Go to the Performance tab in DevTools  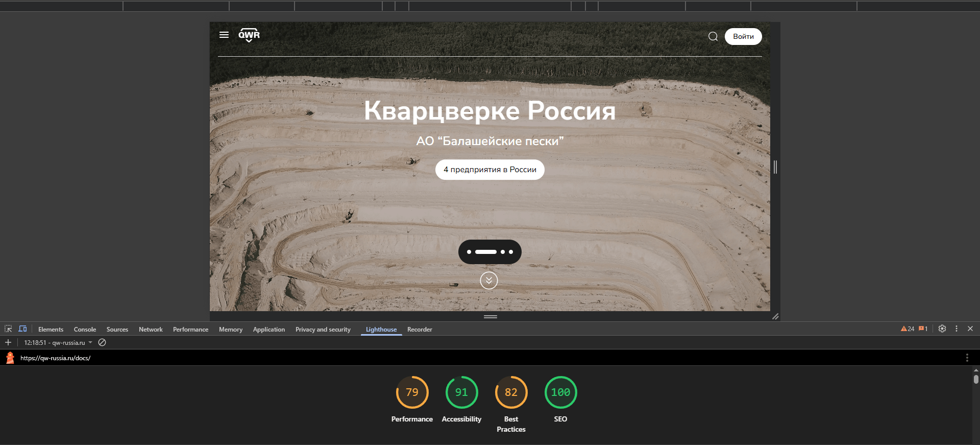190,330
